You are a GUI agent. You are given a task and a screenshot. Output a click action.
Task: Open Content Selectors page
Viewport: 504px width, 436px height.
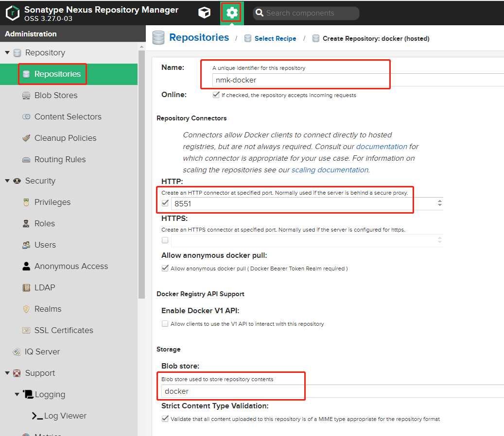(68, 117)
